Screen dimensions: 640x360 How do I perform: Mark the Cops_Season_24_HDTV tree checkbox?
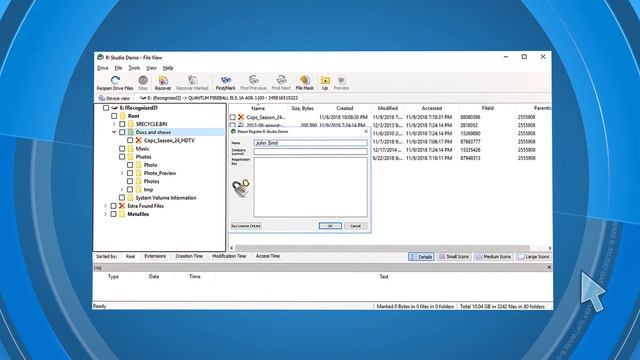130,140
